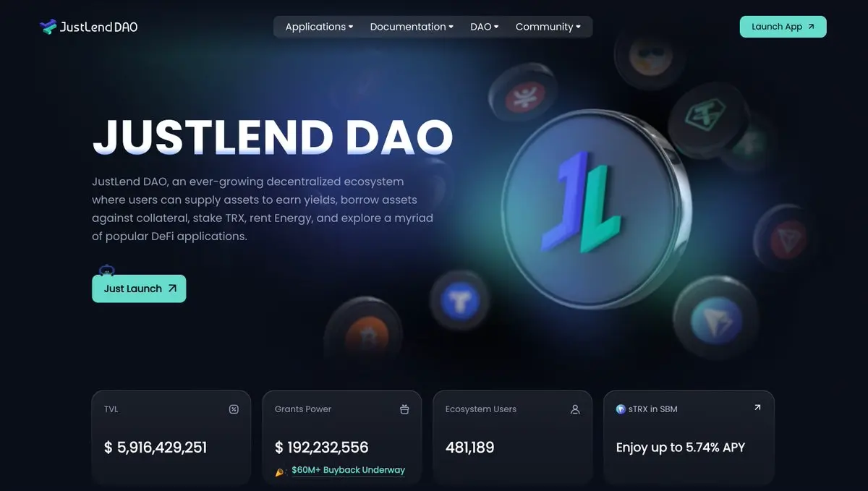Viewport: 868px width, 491px height.
Task: Click the Launch App button
Action: pos(783,27)
